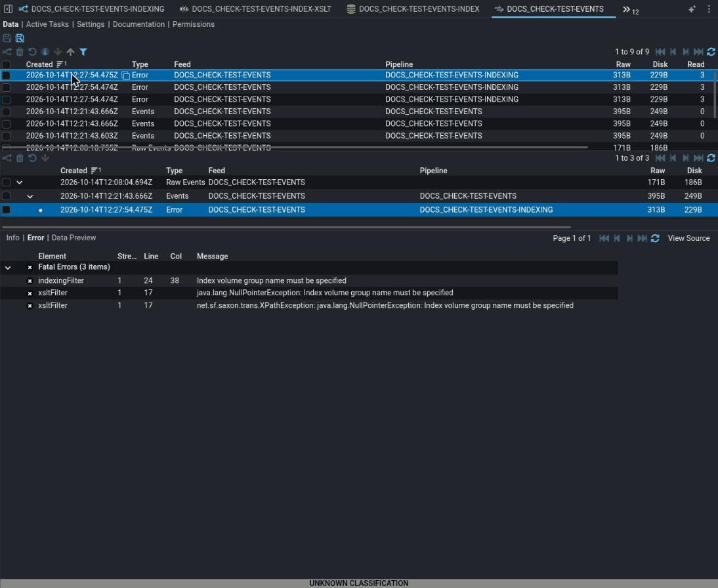The image size is (718, 588).
Task: Check the selected 12:27:54.475Z Error row in top list
Action: (6, 75)
